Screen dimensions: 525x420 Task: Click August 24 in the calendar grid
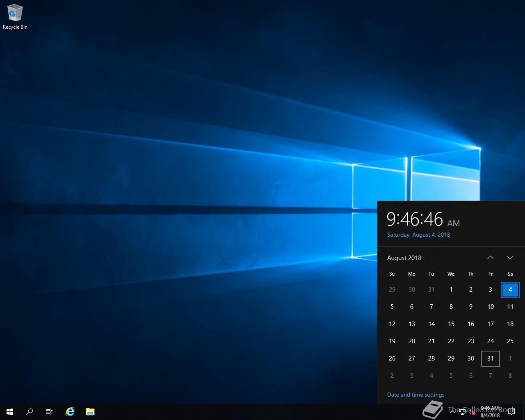pyautogui.click(x=491, y=341)
